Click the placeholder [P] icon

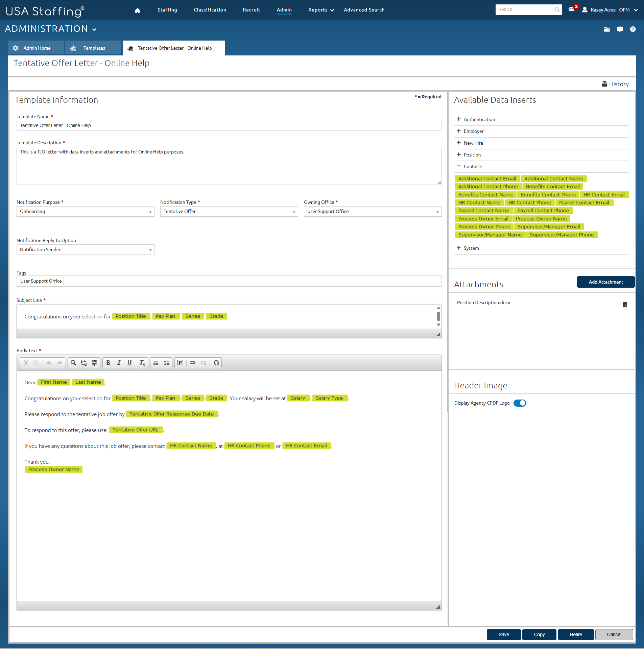click(180, 363)
